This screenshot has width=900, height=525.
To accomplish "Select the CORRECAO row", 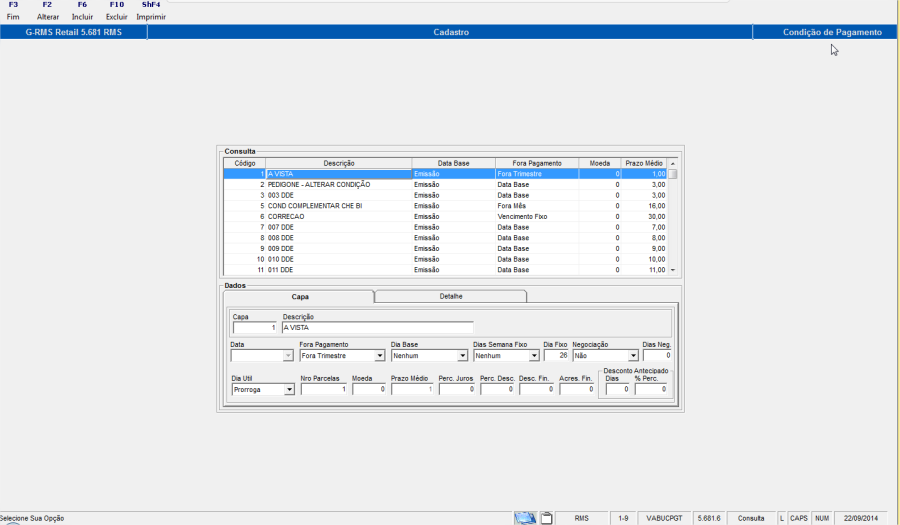I will [446, 216].
